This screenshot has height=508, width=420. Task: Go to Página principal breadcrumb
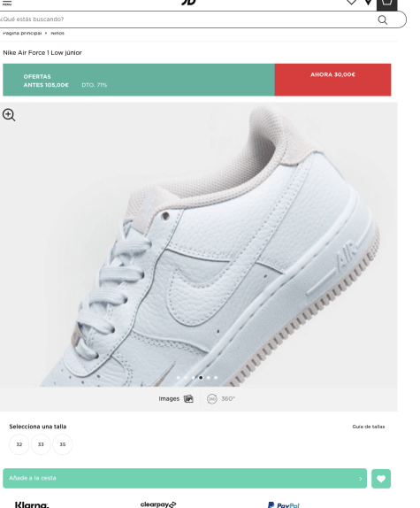click(22, 33)
